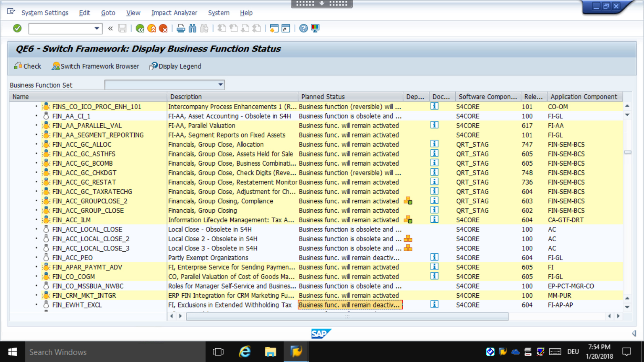This screenshot has height=362, width=644.
Task: Click the Partly Exempt Organizations description
Action: (x=208, y=258)
